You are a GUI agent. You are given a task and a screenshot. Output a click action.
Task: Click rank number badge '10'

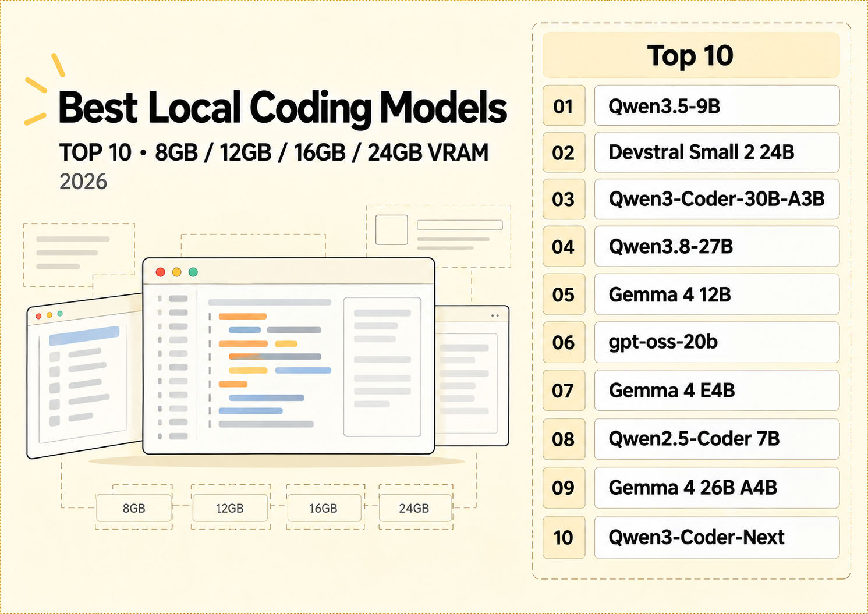coord(564,537)
